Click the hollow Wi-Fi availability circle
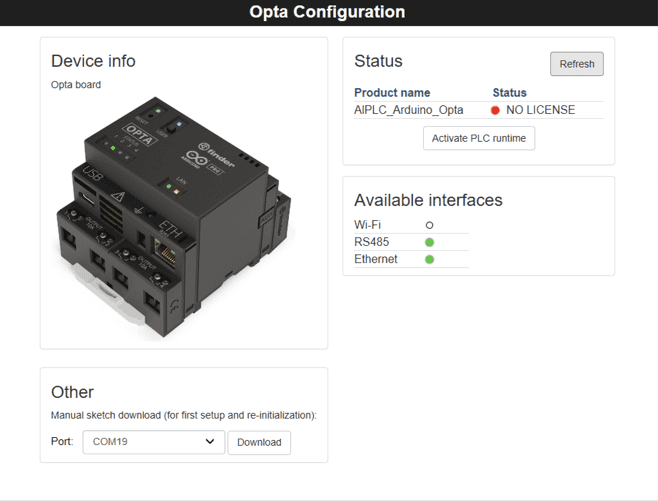658x501 pixels. tap(430, 225)
